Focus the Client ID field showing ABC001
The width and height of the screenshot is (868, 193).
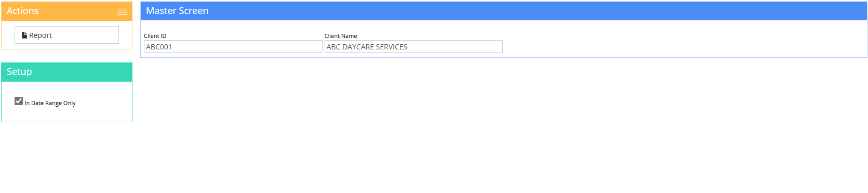233,46
